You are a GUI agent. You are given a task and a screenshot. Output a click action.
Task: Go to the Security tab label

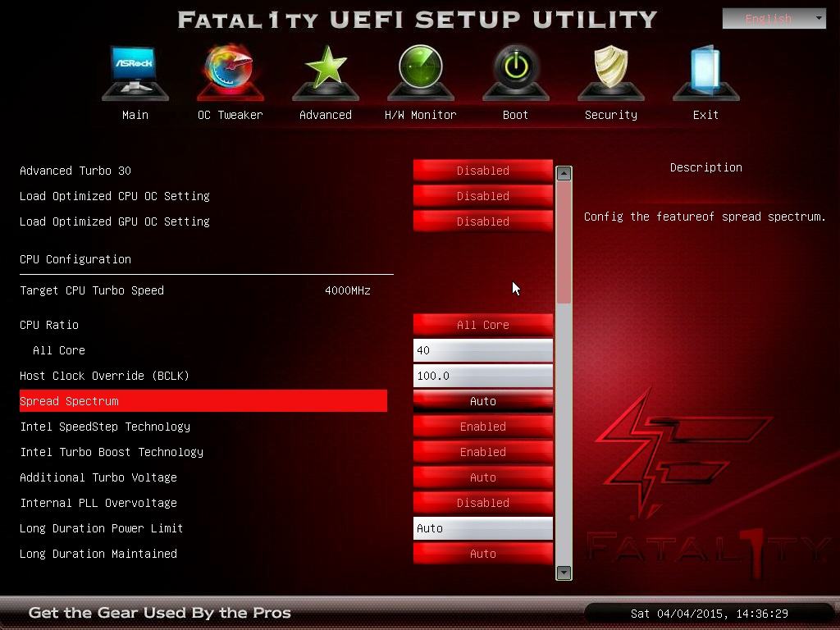[x=611, y=115]
